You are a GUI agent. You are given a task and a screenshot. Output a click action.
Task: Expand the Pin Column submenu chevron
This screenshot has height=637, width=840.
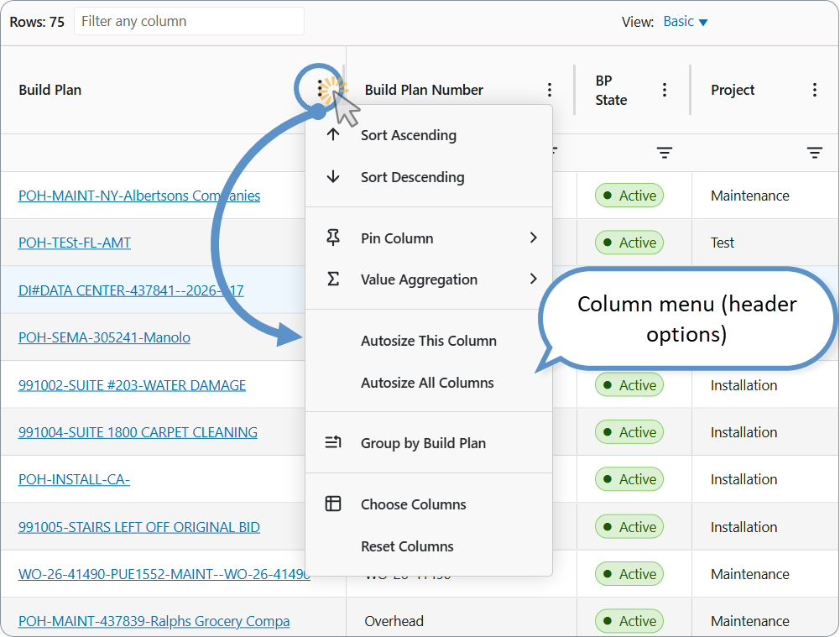tap(533, 238)
